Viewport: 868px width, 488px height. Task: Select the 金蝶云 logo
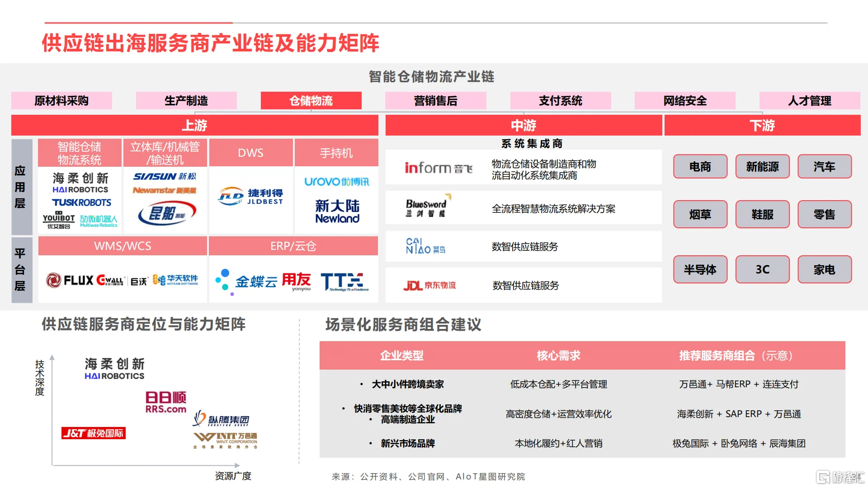tap(246, 282)
